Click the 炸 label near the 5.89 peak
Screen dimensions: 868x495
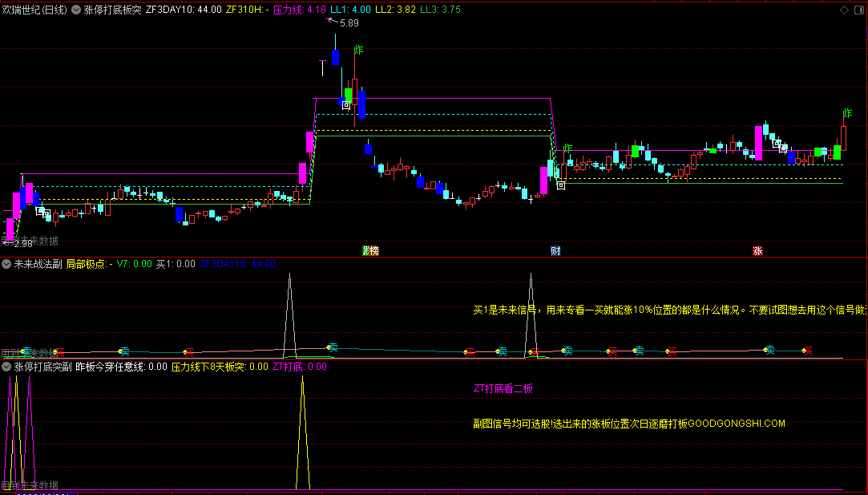pos(358,51)
